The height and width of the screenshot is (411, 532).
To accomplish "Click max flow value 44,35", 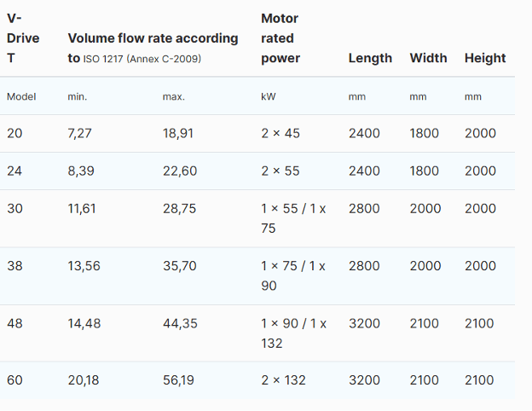I will pos(179,323).
